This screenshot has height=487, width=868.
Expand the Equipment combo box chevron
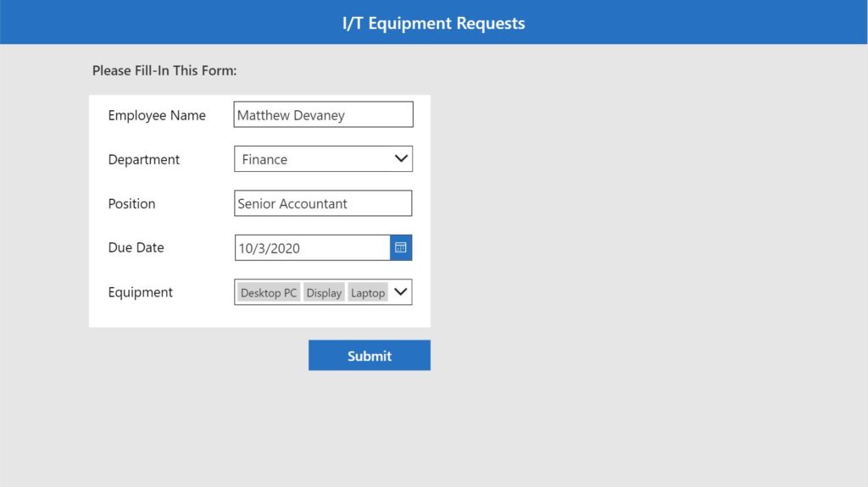coord(401,291)
